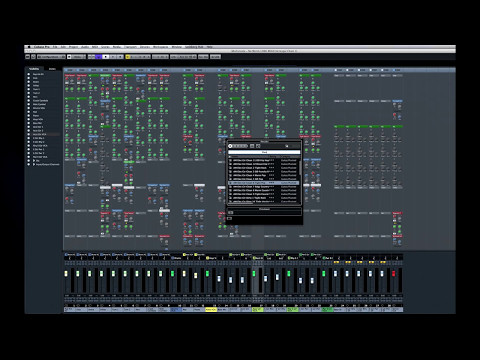Click the play button in Previewer section

click(x=231, y=213)
